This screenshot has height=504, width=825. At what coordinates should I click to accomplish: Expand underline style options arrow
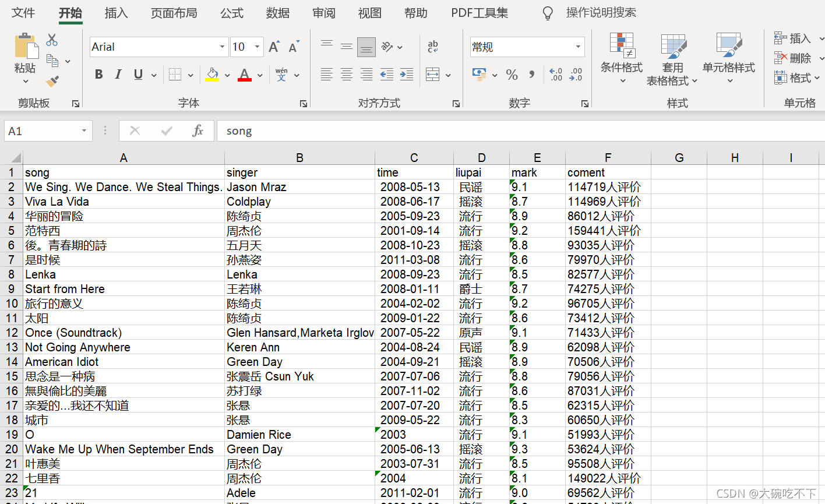[x=154, y=75]
